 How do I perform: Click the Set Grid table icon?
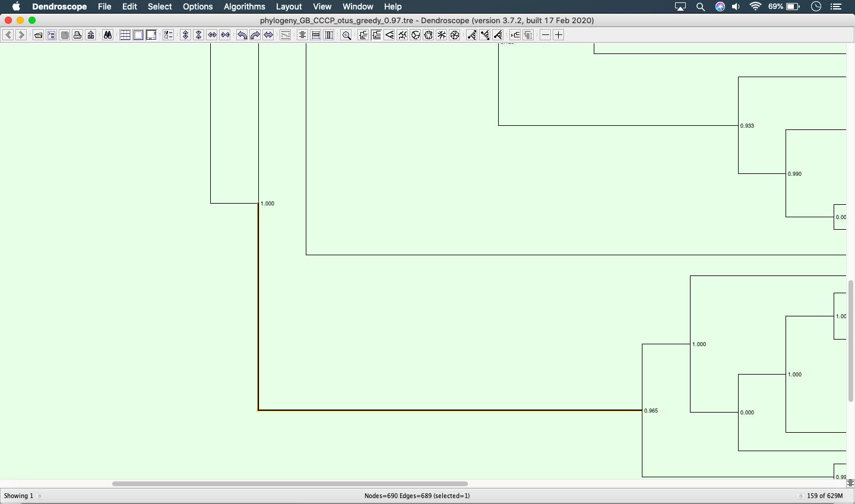[125, 35]
